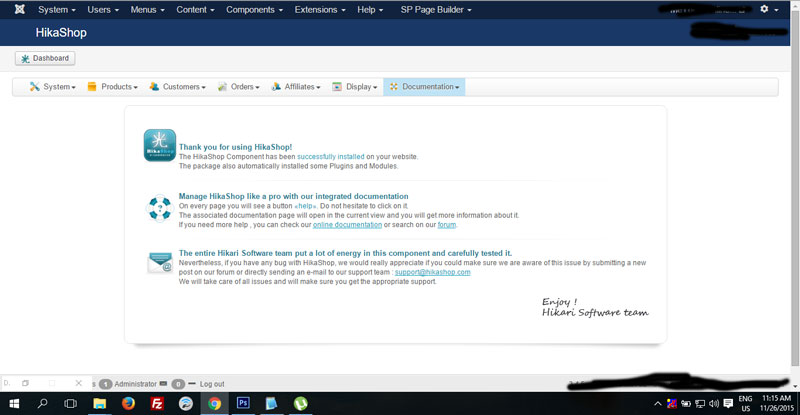Open the Content menu
The image size is (800, 415).
tap(195, 10)
